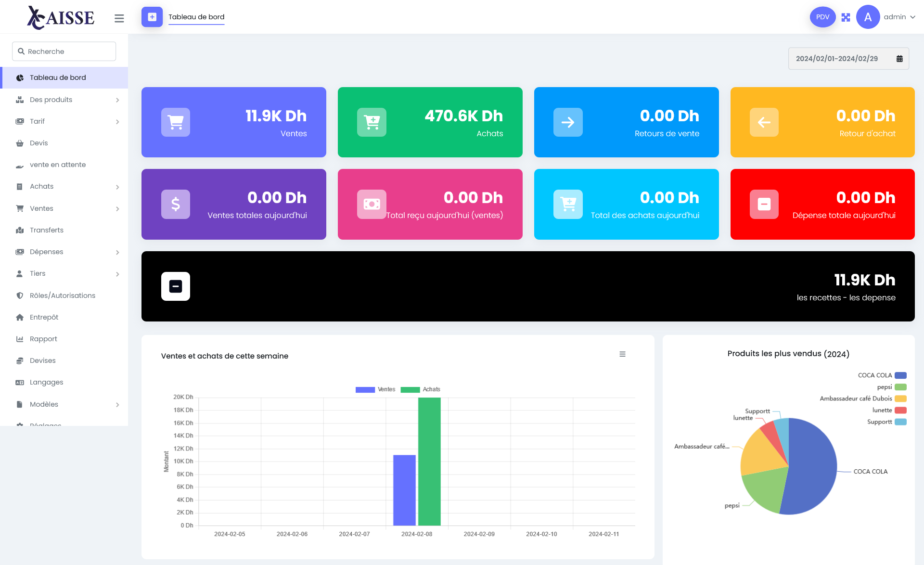This screenshot has height=565, width=924.
Task: Toggle fullscreen with the expand arrows icon
Action: coord(846,17)
